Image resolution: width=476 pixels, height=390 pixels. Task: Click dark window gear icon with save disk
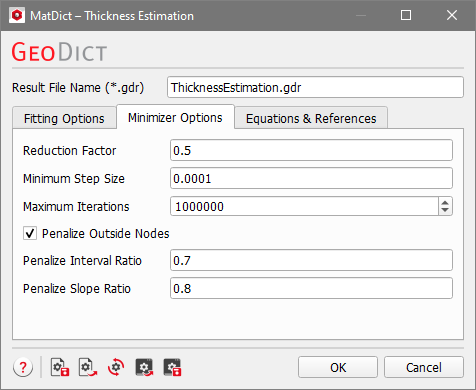pos(172,367)
